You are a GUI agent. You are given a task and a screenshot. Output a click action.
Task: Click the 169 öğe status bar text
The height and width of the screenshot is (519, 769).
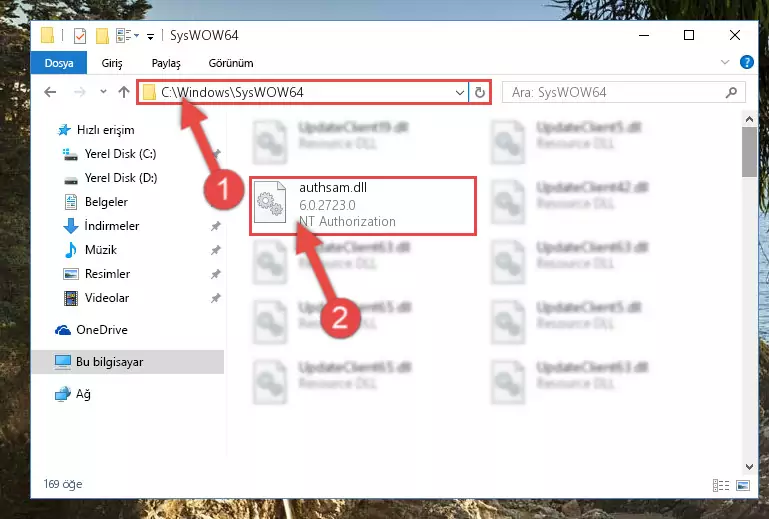(x=63, y=484)
